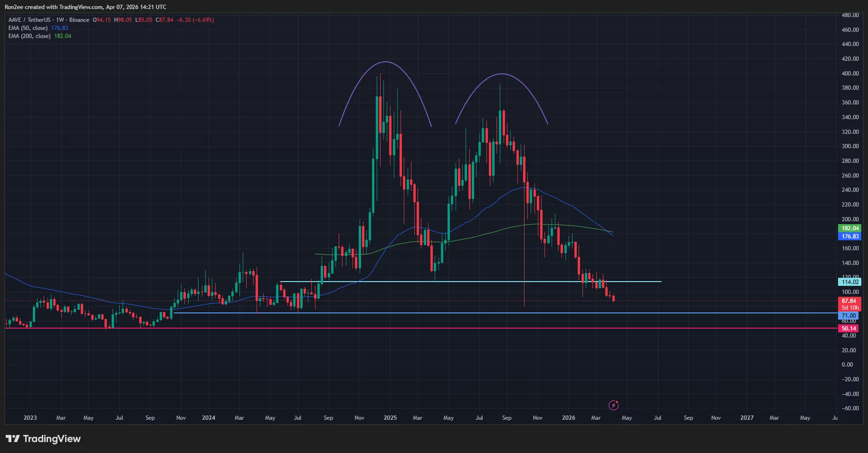Screen dimensions: 868x453
Task: Click the red notification dot on the lightning icon
Action: pyautogui.click(x=617, y=402)
